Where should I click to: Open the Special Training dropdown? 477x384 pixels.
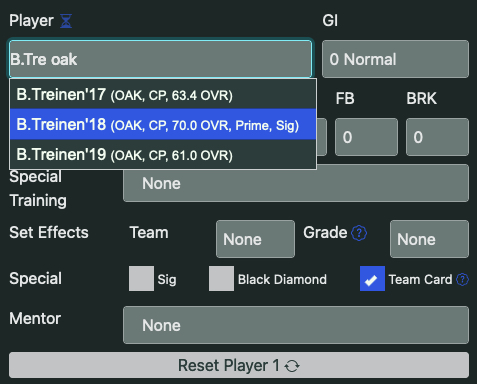[296, 184]
